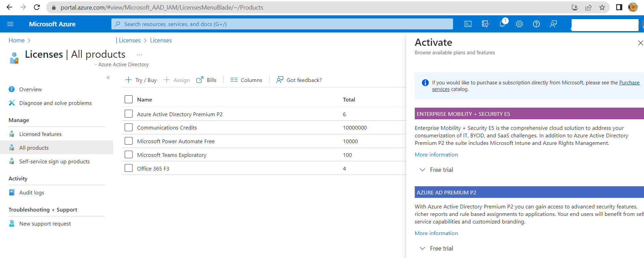Open portal settings gear
Viewport: 644px width, 258px height.
tap(519, 24)
